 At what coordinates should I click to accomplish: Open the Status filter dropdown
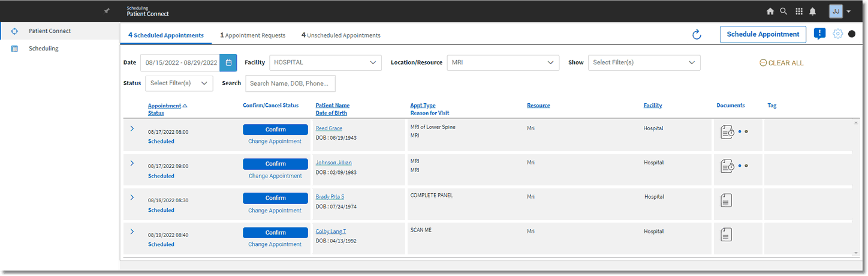[x=179, y=83]
